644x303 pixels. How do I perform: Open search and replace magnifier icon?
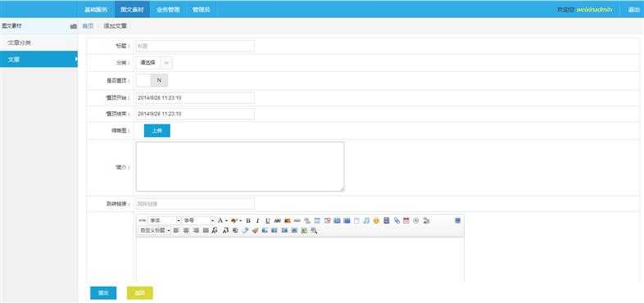coord(314,231)
